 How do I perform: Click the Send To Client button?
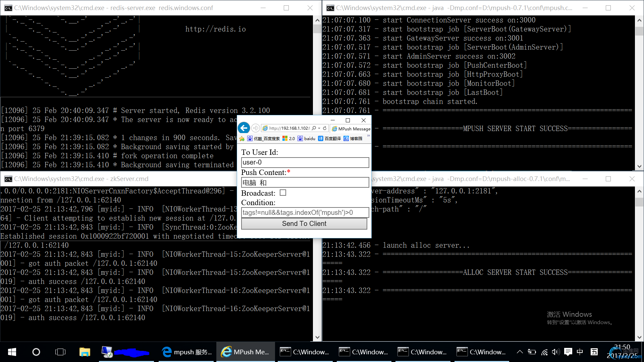(304, 224)
